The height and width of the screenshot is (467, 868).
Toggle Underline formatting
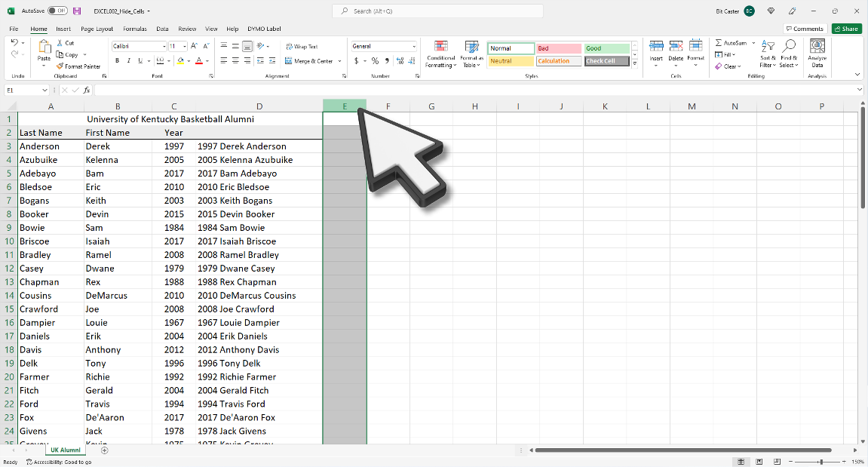coord(140,61)
